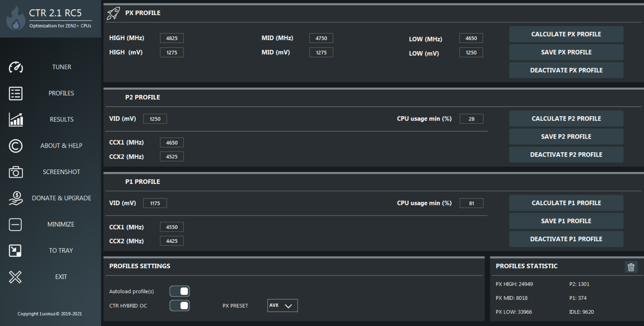The image size is (644, 326).
Task: Click the Tuner speedometer icon
Action: click(x=16, y=67)
